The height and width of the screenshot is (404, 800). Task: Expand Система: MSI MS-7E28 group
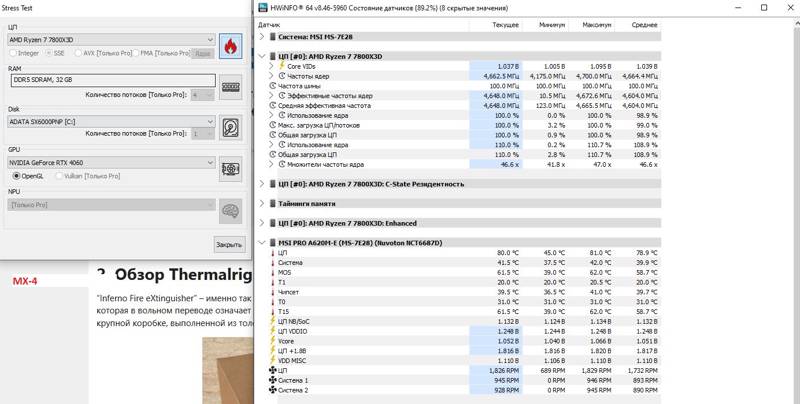click(x=262, y=37)
